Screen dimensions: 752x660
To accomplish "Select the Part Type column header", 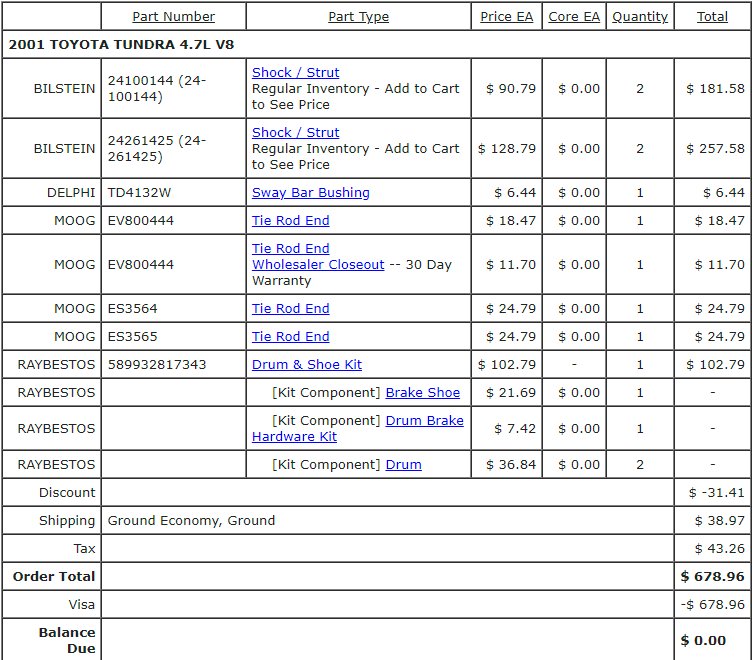I will click(x=359, y=16).
